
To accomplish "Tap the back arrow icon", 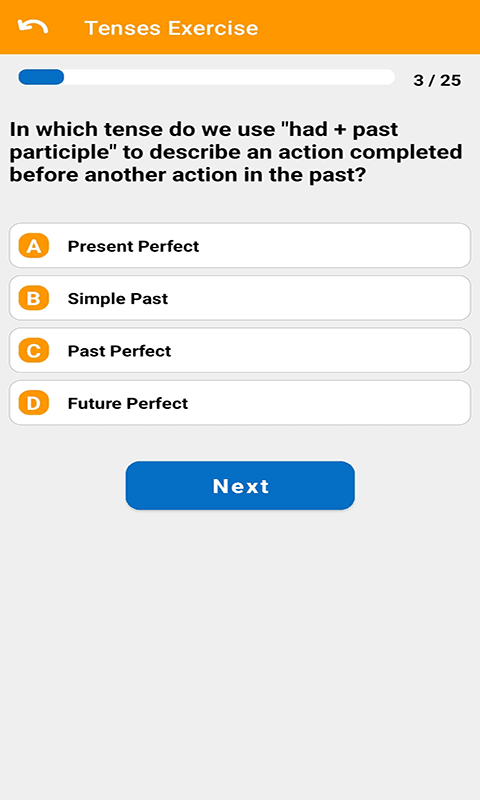I will point(33,27).
